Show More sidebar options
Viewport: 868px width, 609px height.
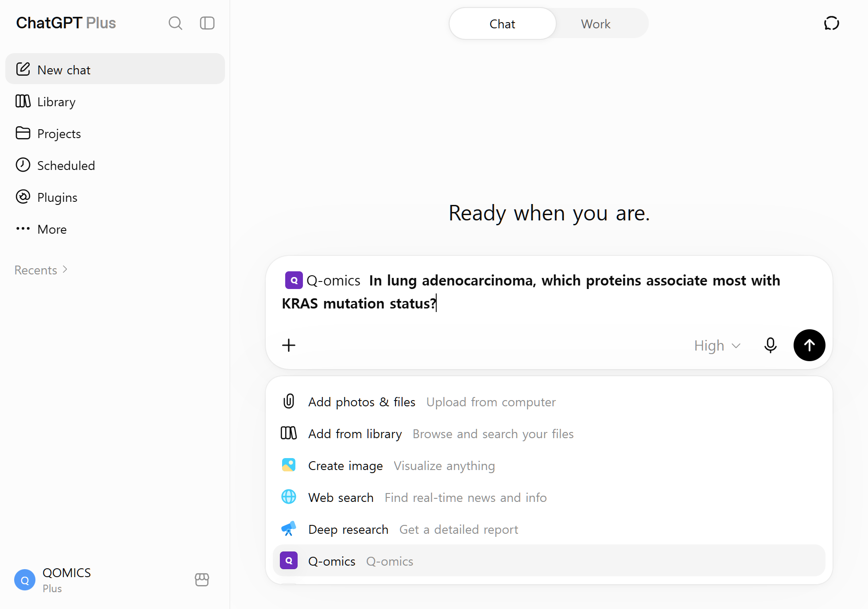tap(115, 229)
